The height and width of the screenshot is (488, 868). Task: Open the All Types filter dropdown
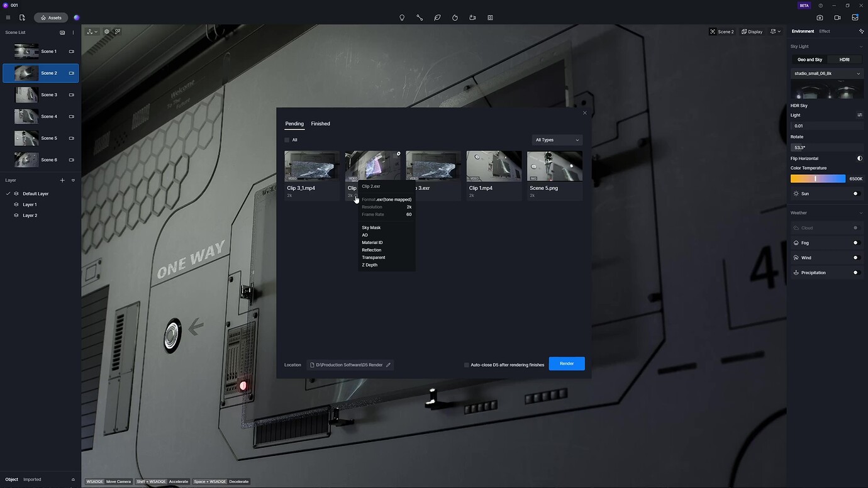click(x=556, y=140)
